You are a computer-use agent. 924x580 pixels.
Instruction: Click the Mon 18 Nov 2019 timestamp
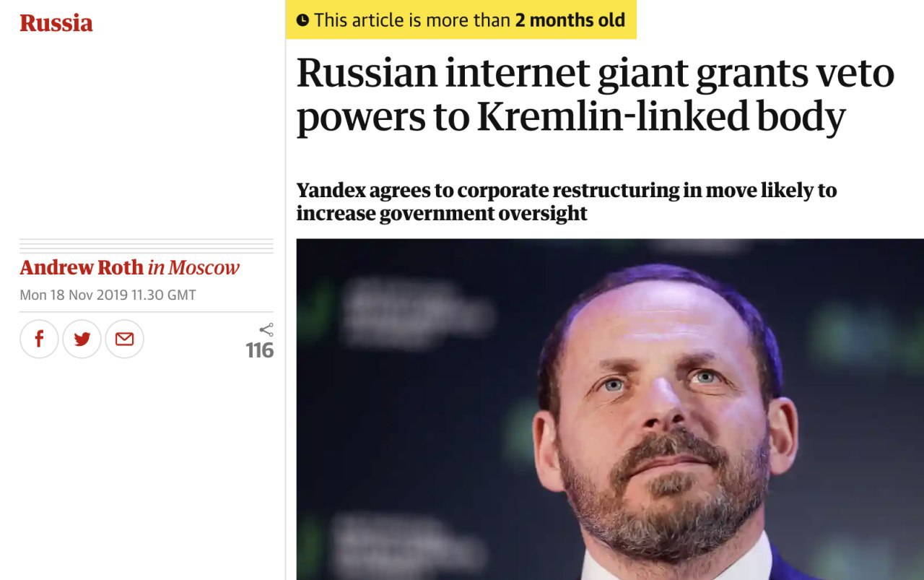pos(108,295)
